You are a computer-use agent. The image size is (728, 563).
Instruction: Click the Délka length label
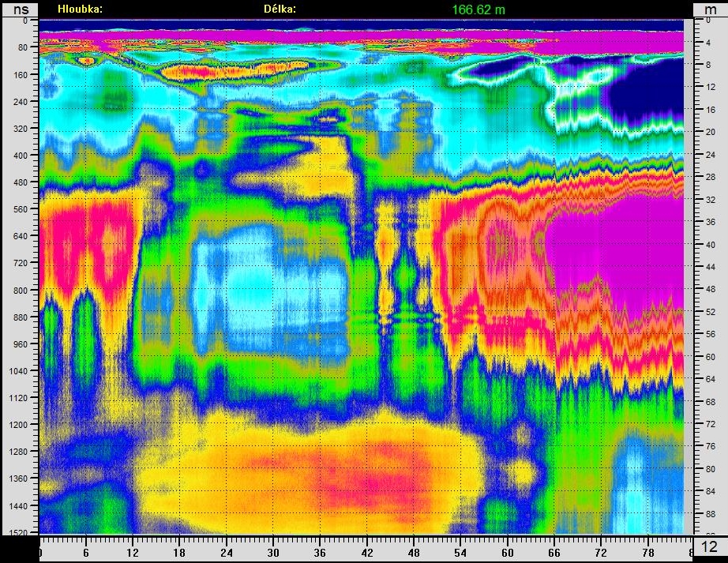280,9
